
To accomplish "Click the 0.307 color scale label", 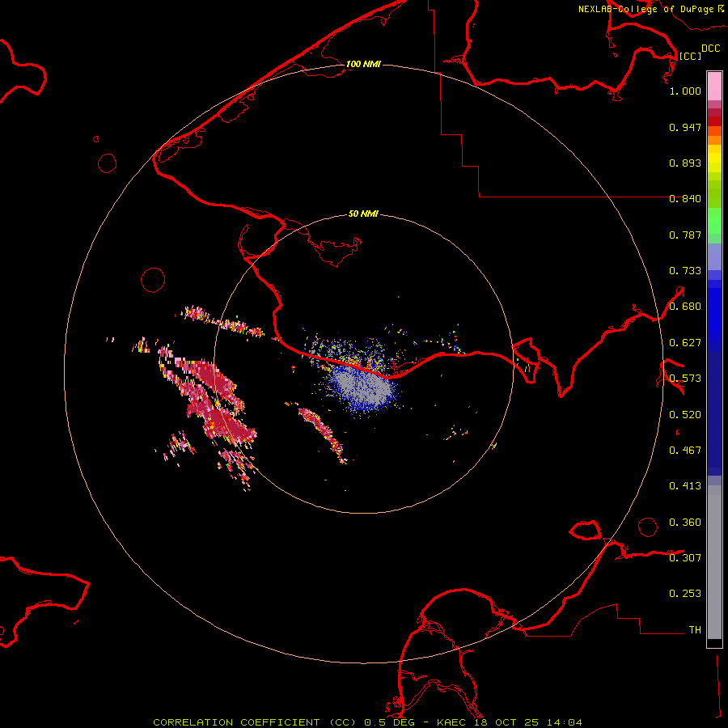I will pyautogui.click(x=685, y=558).
